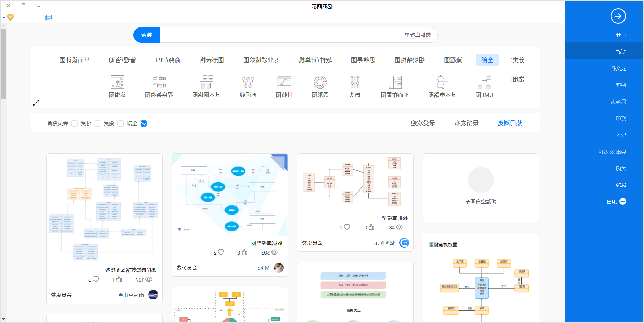Screen dimensions: 644x323
Task: Click heart icon on 亿图图示 数据库模型 card
Action: 347,227
